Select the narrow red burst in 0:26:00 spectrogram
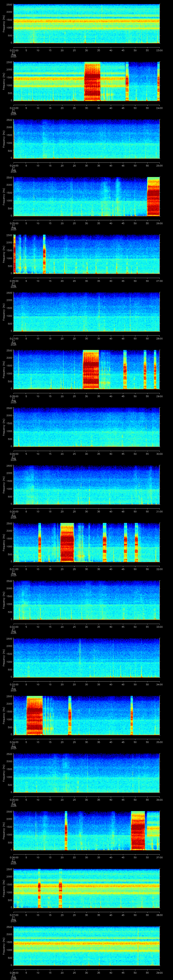This screenshot has width=173, height=980. click(x=44, y=254)
